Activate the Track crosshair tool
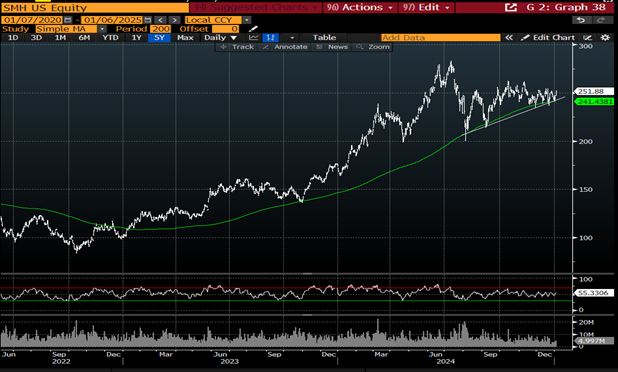618x372 pixels. tap(238, 47)
